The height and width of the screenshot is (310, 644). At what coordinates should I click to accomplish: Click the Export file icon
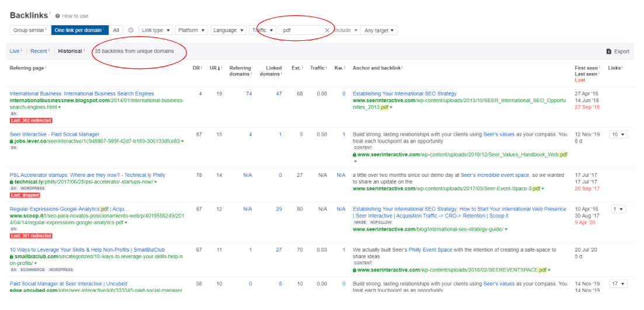608,51
